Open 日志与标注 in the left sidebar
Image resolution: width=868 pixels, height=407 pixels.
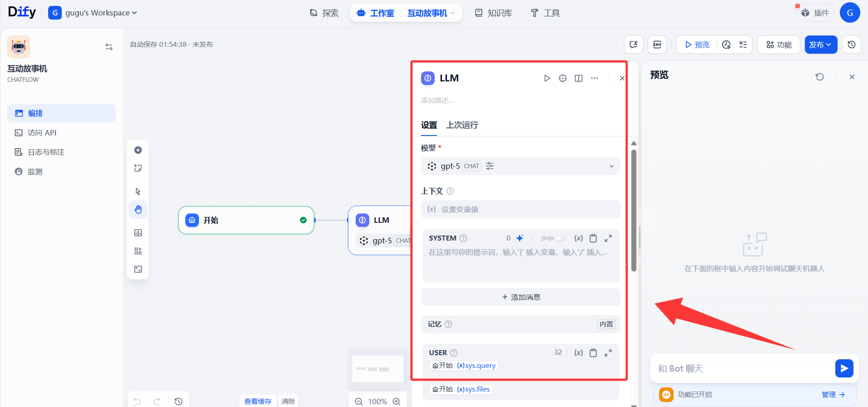click(61, 152)
